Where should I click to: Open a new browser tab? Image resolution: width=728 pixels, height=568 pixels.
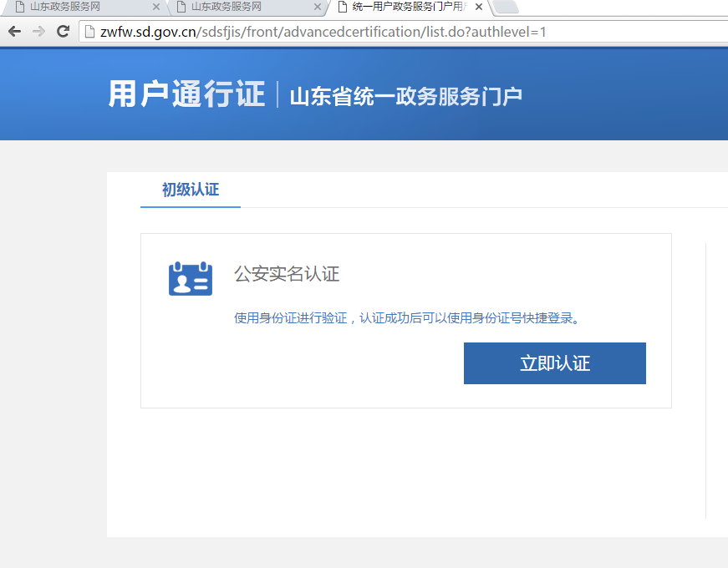coord(506,8)
